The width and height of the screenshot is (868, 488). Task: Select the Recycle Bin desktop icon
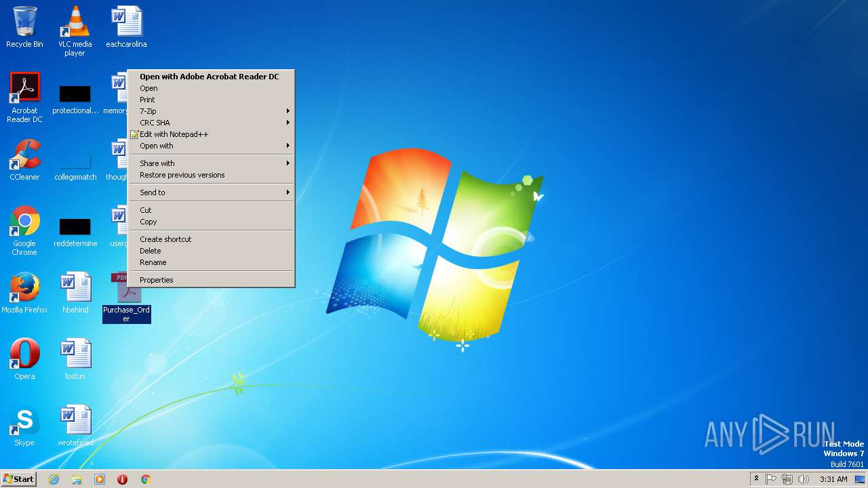click(x=24, y=27)
